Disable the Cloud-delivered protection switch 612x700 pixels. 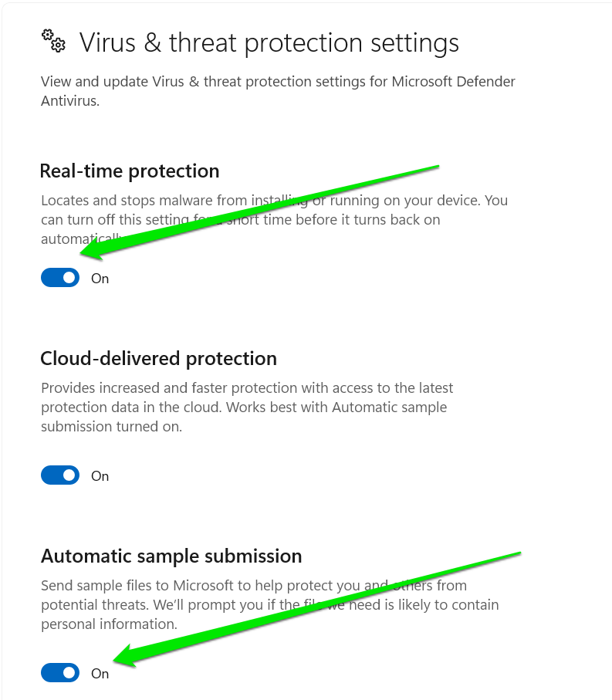point(60,475)
